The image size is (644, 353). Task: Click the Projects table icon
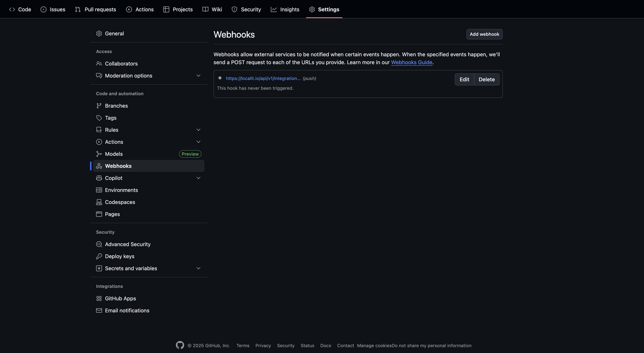click(166, 9)
